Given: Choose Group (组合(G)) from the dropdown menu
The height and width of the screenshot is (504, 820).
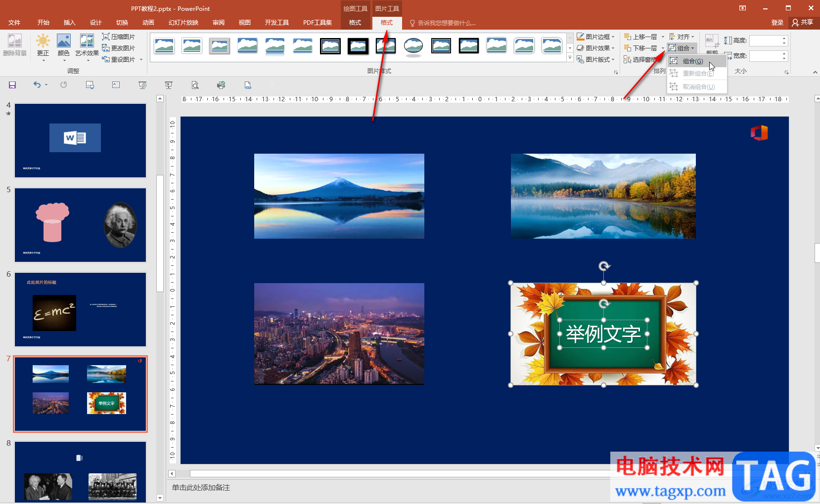Looking at the screenshot, I should pyautogui.click(x=697, y=61).
